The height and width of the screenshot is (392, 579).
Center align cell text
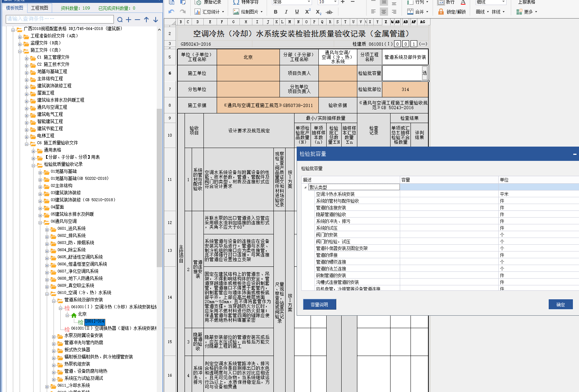[384, 12]
